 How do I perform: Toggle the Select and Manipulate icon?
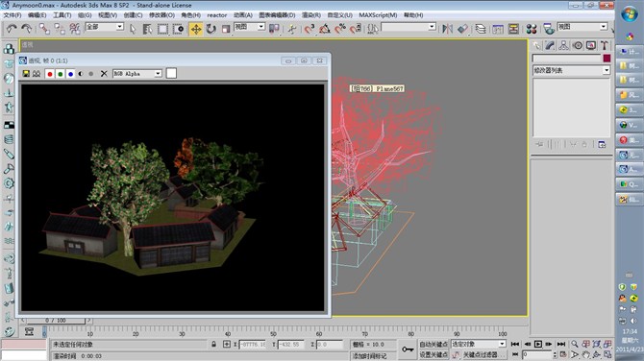pyautogui.click(x=292, y=29)
